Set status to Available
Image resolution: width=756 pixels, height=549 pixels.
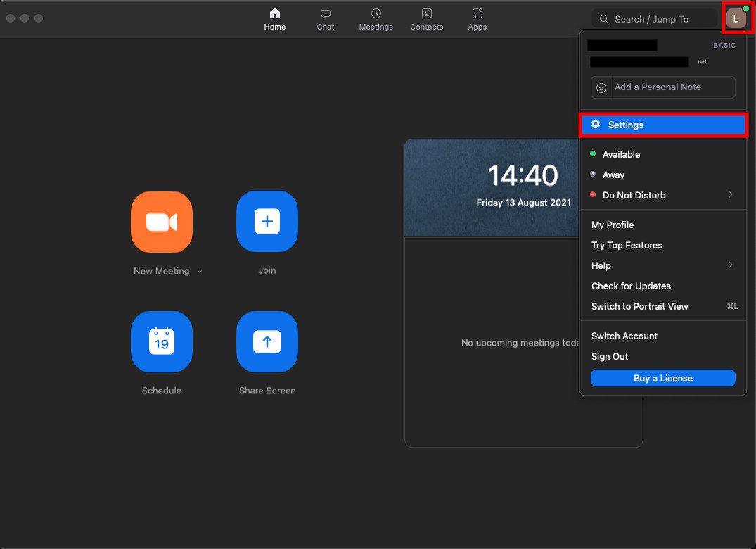(x=621, y=154)
